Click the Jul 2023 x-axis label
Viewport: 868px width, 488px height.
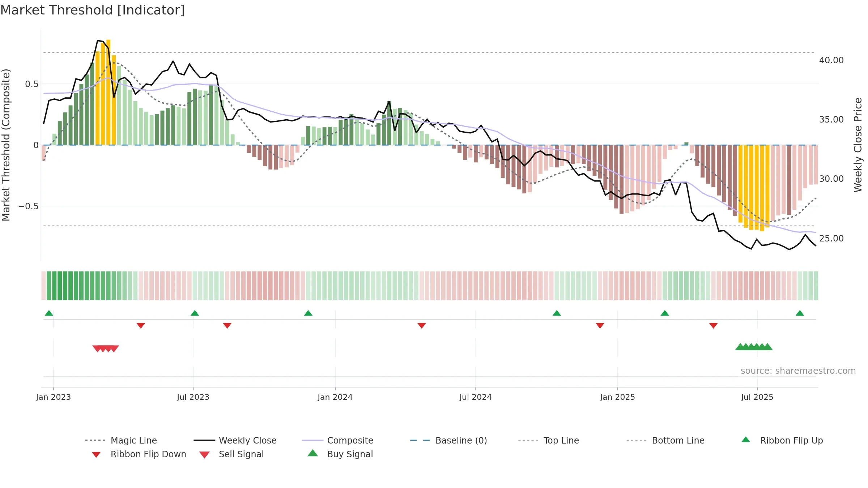pyautogui.click(x=193, y=397)
